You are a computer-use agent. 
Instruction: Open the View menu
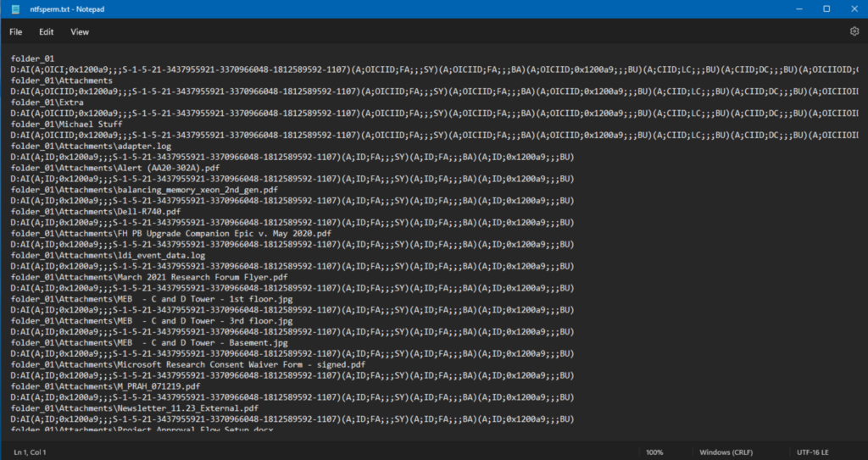pos(80,32)
